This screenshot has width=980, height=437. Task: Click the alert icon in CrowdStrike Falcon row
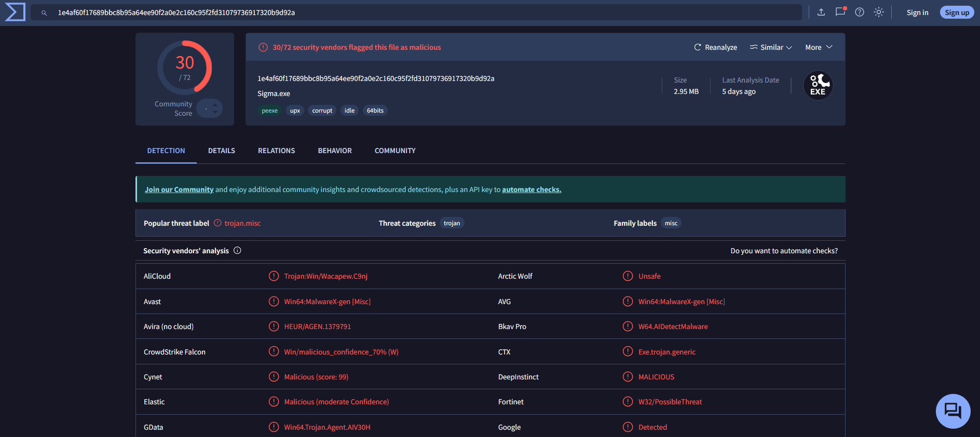click(274, 351)
